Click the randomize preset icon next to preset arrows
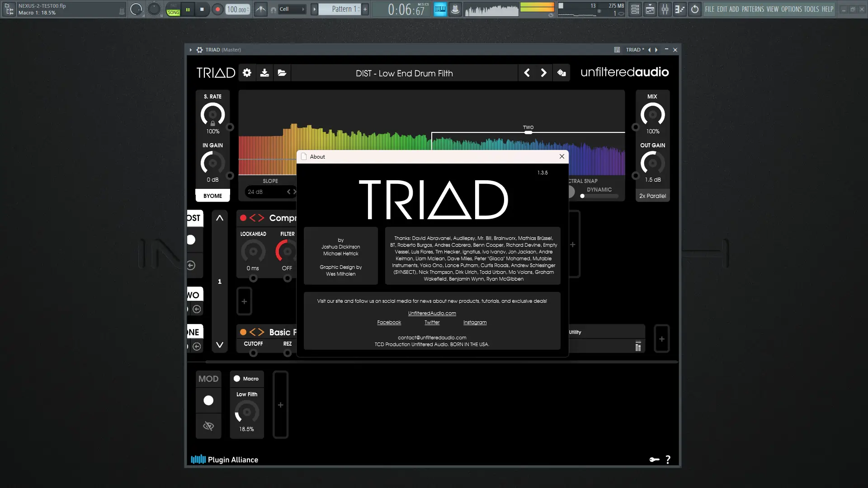Image resolution: width=868 pixels, height=488 pixels. [561, 73]
